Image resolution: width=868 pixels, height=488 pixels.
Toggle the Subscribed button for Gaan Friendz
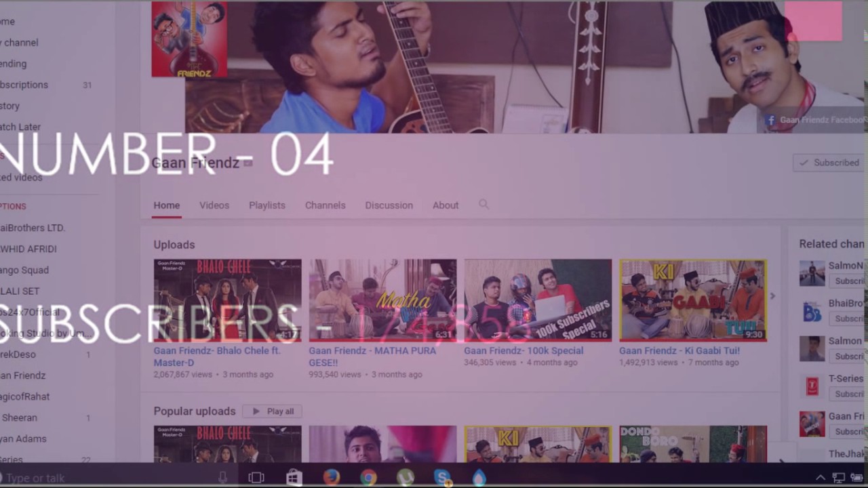829,163
